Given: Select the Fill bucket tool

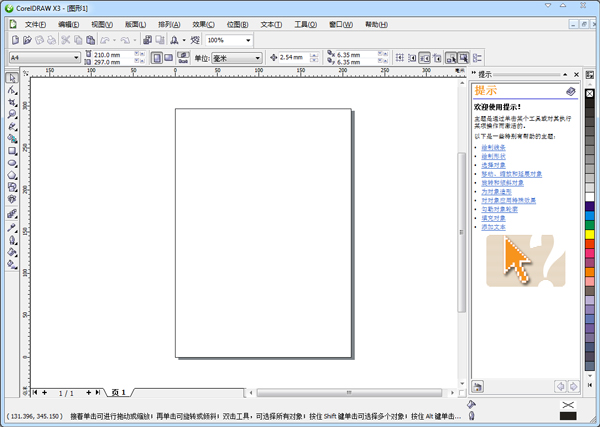Looking at the screenshot, I should tap(12, 252).
